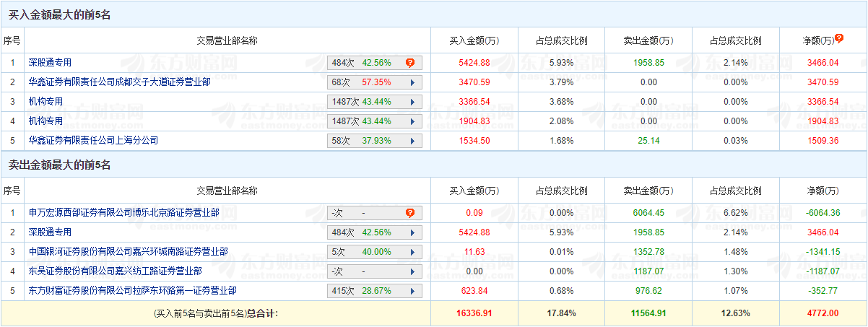Viewport: 868px width, 327px height.
Task: Open the 深股通专用 link in the buy top-5 table
Action: coord(50,63)
